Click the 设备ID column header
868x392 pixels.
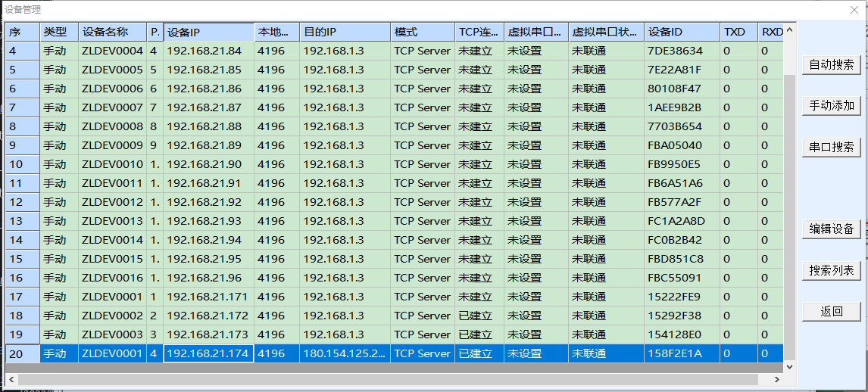682,32
